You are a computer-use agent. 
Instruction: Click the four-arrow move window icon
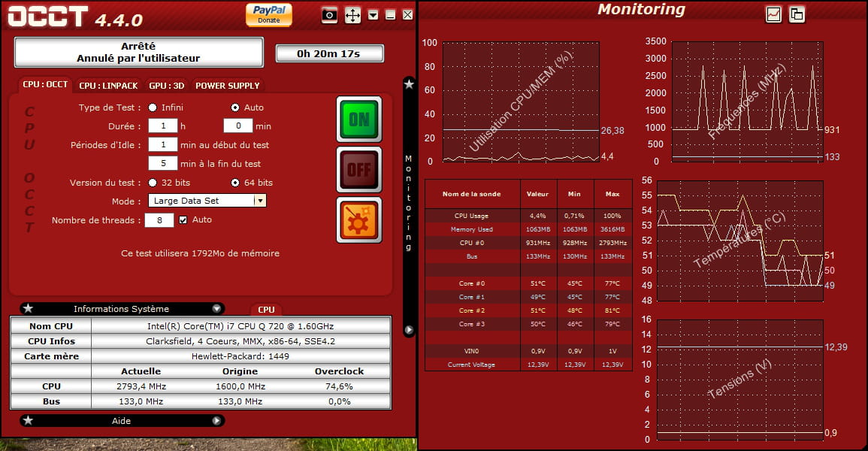352,15
